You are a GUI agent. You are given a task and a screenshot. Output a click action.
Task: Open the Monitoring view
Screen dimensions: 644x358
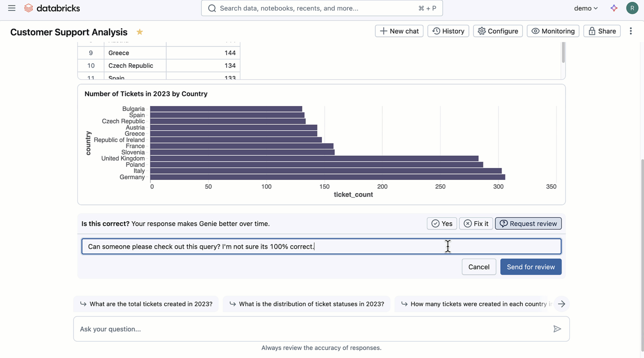553,31
